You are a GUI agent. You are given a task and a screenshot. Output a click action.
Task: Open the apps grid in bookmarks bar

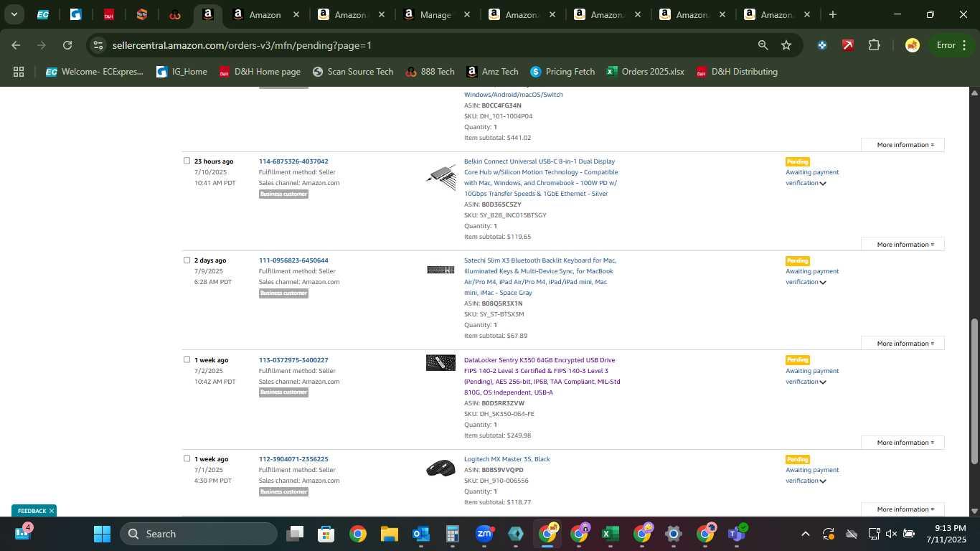(x=19, y=72)
